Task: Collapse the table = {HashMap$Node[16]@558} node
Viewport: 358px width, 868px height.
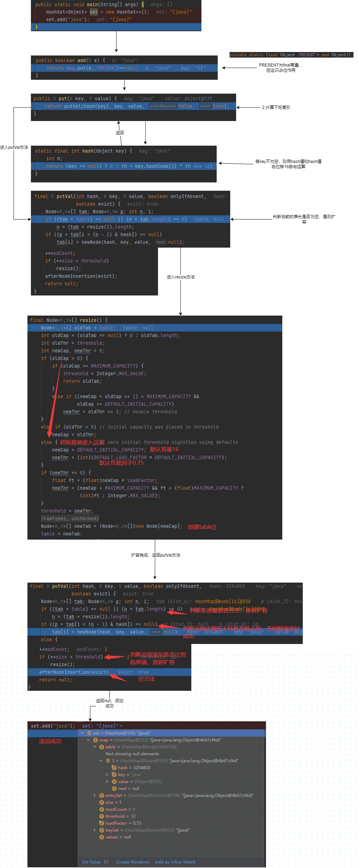Action: [x=94, y=747]
